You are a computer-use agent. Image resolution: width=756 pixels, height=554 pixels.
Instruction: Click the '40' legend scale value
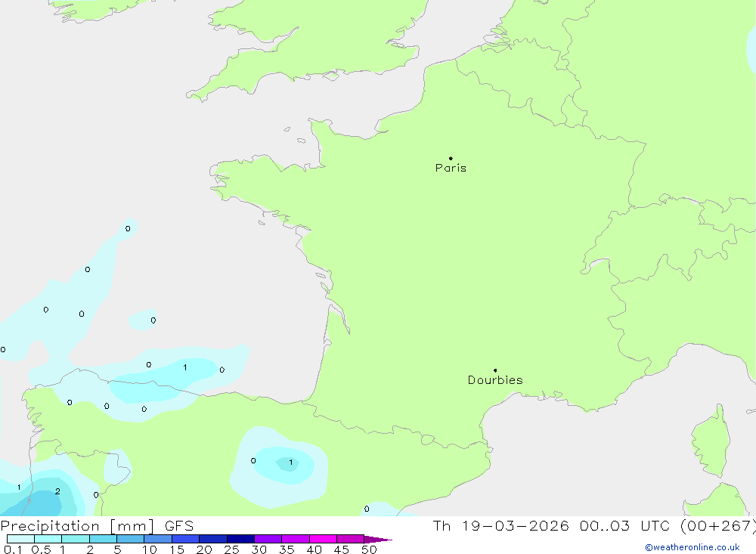(314, 549)
